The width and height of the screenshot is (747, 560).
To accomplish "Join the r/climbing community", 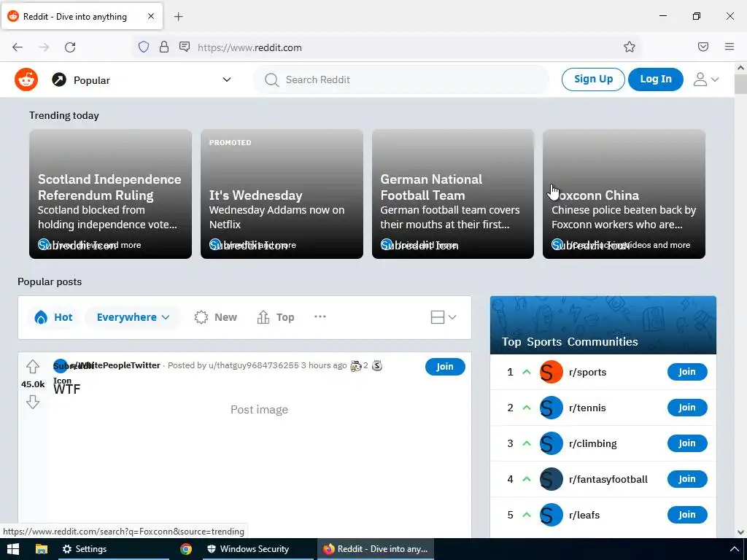I will (x=687, y=443).
